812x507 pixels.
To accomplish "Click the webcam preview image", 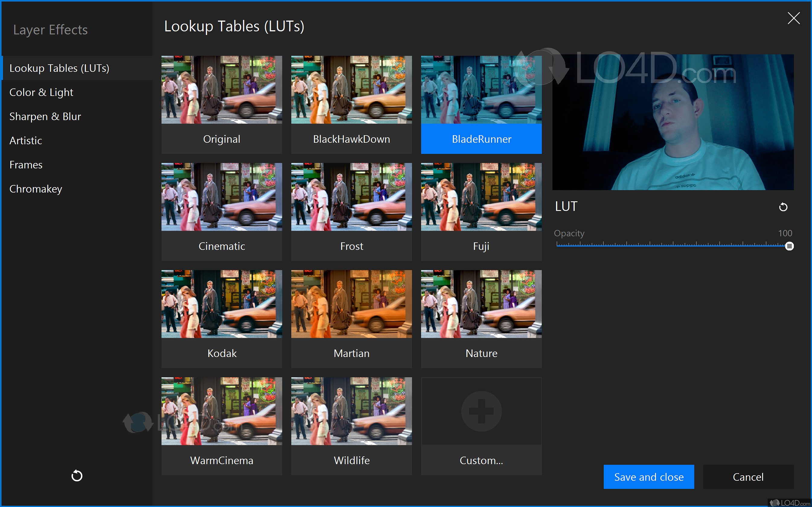I will point(673,123).
